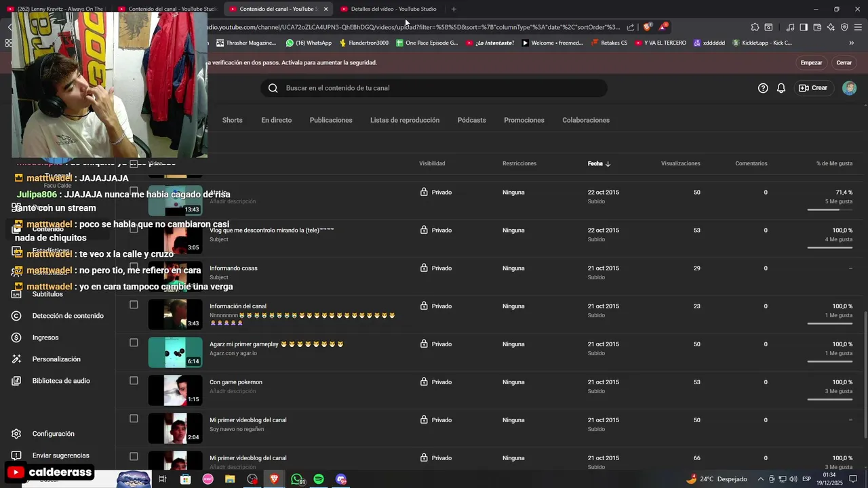This screenshot has width=868, height=488.
Task: Click the Detección de contenido sidebar icon
Action: [x=17, y=316]
